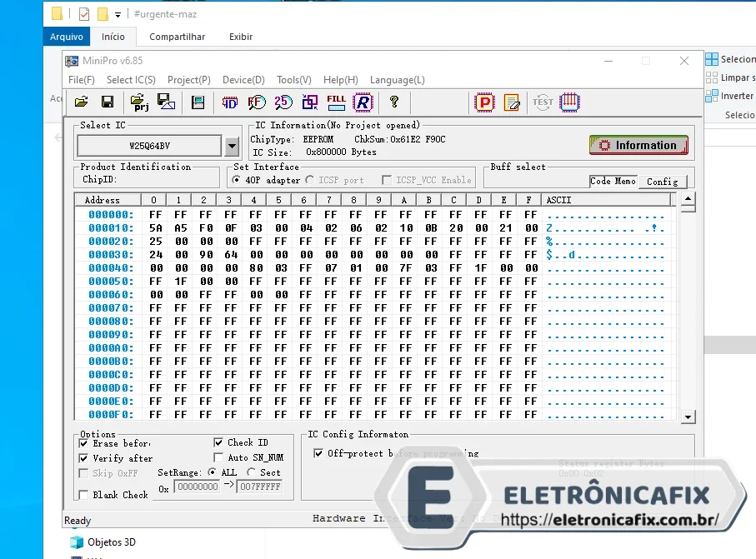Open the Exibir ribbon tab in Explorer

pyautogui.click(x=241, y=37)
